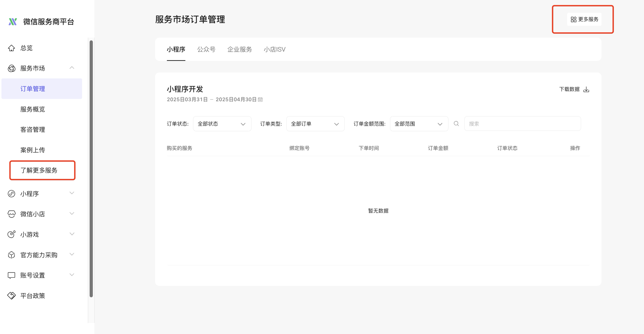Switch to the 小程序 tab
Image resolution: width=644 pixels, height=334 pixels.
(176, 49)
